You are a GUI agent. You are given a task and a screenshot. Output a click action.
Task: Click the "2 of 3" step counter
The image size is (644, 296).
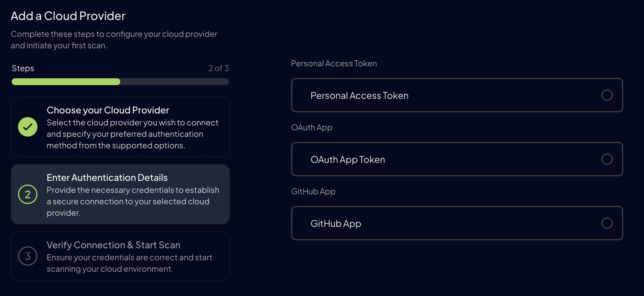coord(218,68)
